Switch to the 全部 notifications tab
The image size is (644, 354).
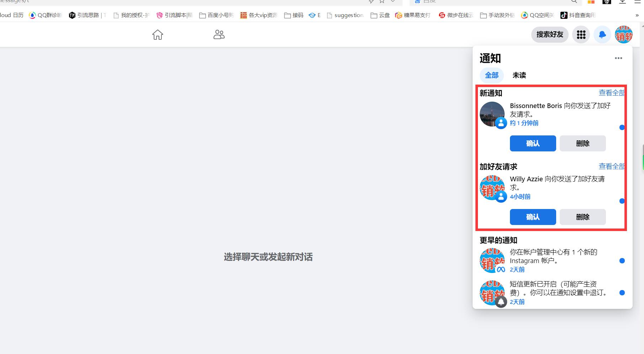(491, 75)
